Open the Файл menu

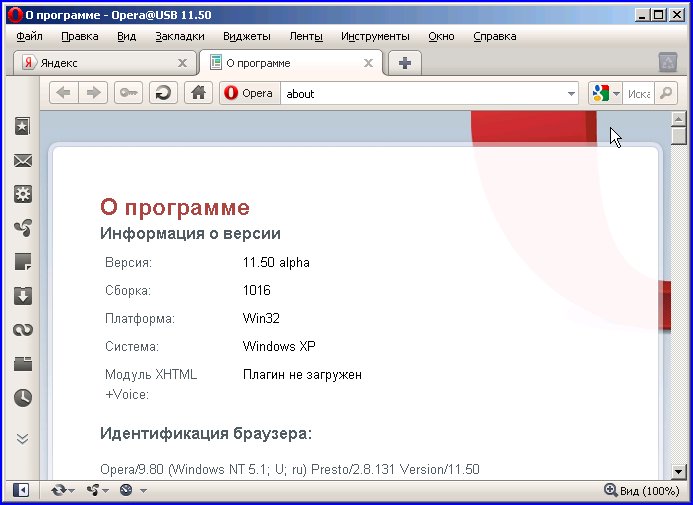pyautogui.click(x=29, y=36)
